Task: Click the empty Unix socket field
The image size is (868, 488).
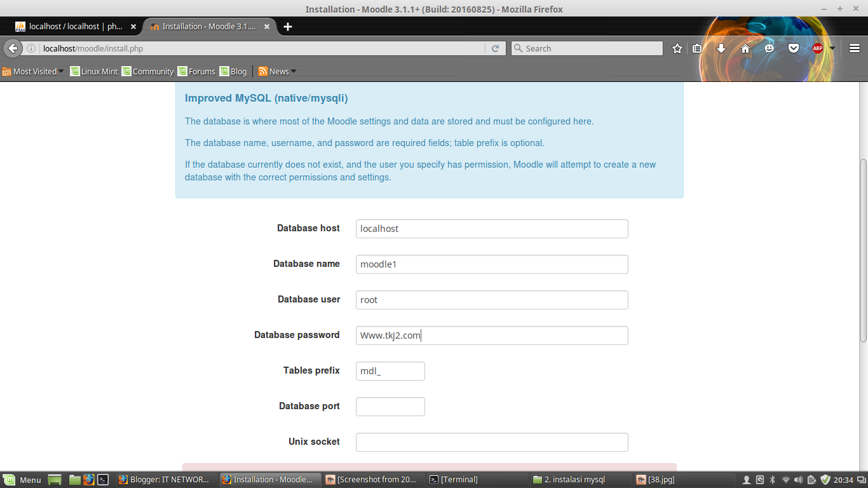Action: pyautogui.click(x=492, y=442)
